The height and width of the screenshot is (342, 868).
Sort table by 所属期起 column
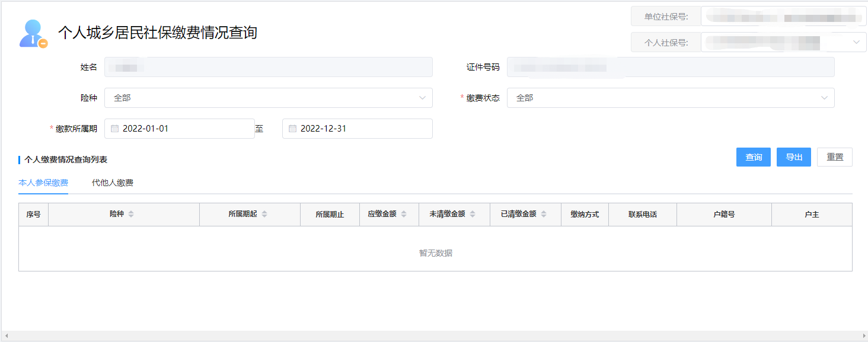pyautogui.click(x=264, y=215)
